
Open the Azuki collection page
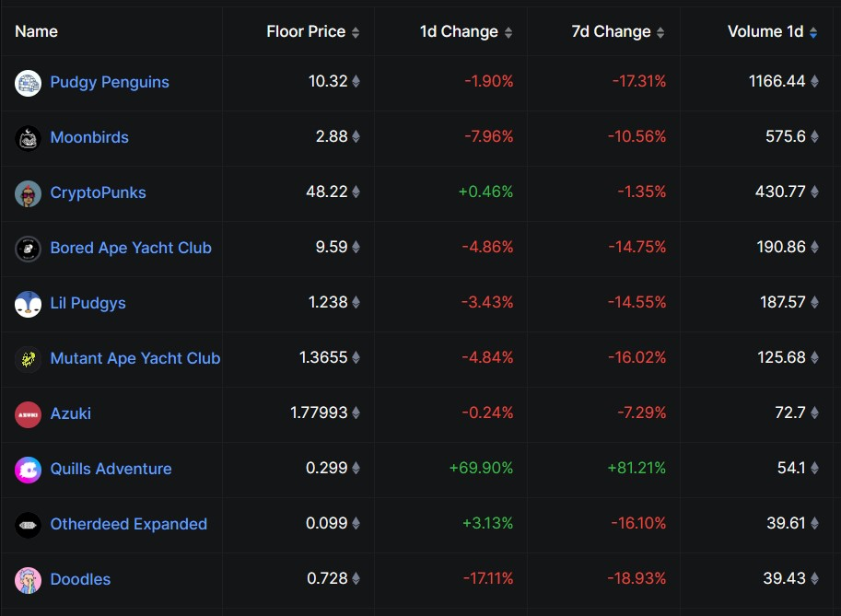[70, 413]
